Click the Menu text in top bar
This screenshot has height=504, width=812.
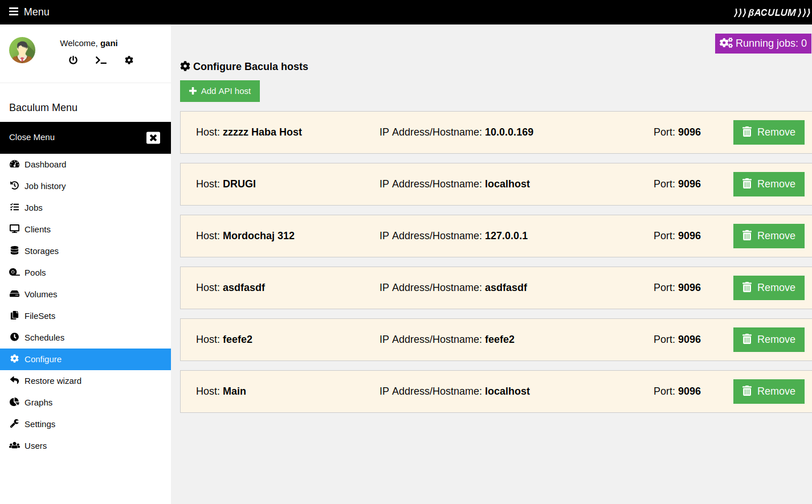click(36, 12)
